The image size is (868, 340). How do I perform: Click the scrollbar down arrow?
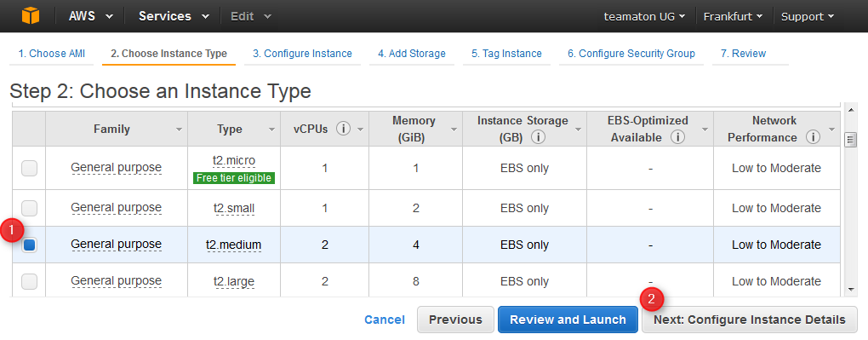point(851,290)
